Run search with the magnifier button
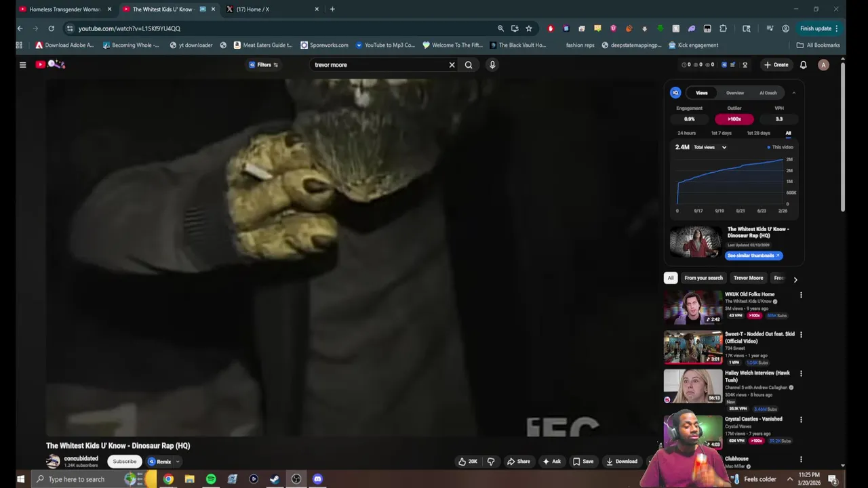This screenshot has height=488, width=868. (469, 65)
